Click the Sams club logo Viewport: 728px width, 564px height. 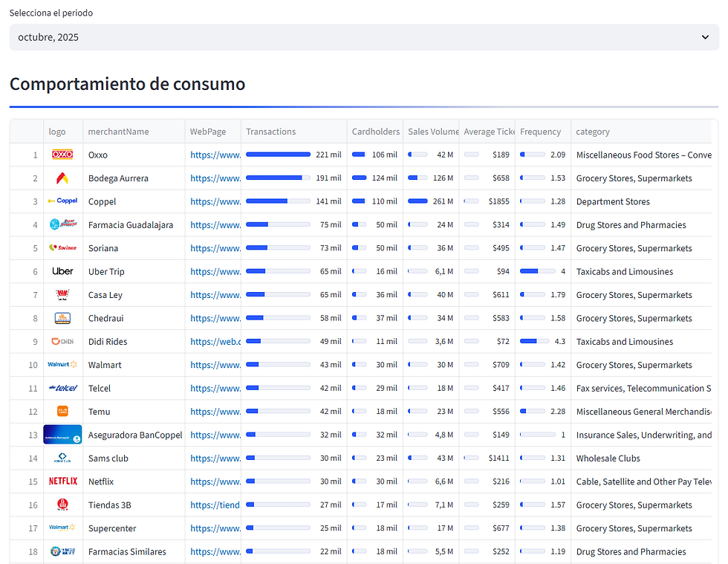click(62, 458)
